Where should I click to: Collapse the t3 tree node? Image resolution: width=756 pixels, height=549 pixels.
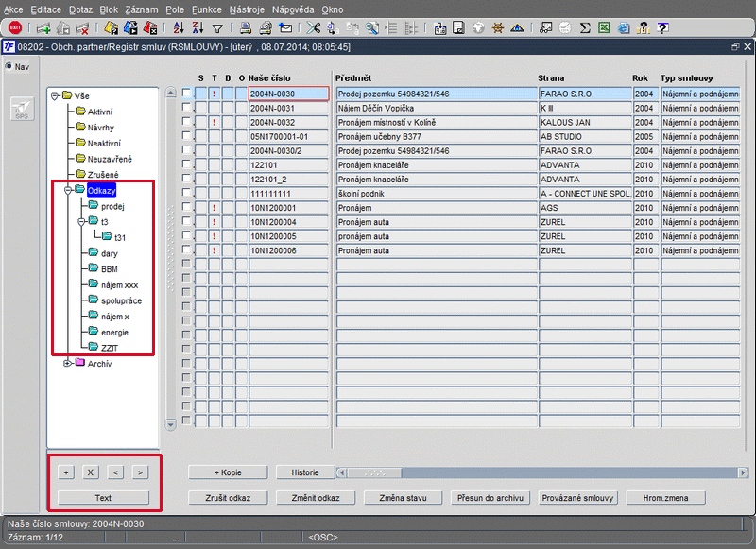point(81,222)
